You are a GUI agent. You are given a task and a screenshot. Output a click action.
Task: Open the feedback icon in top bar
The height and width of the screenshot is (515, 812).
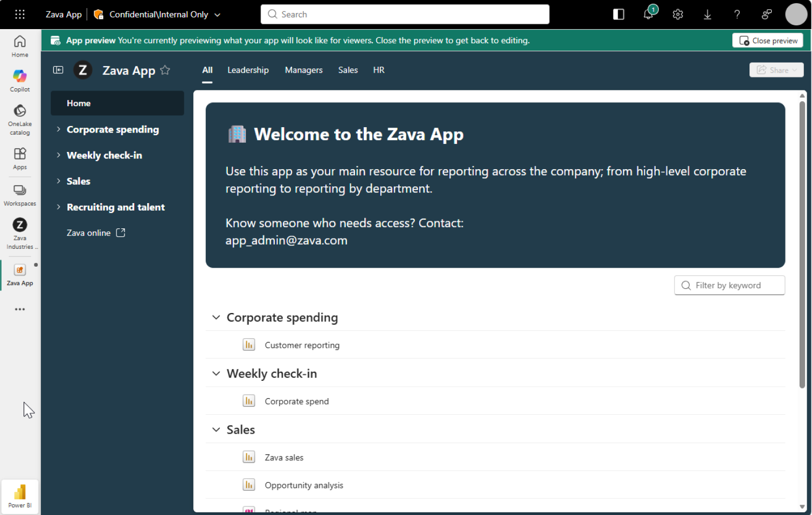(767, 15)
